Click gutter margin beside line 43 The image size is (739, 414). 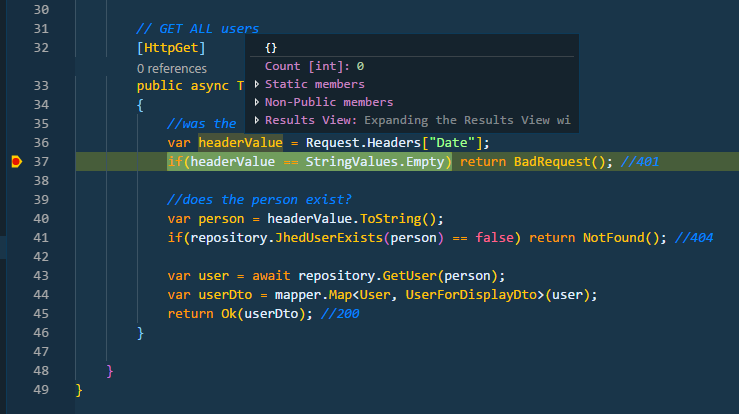[x=16, y=276]
